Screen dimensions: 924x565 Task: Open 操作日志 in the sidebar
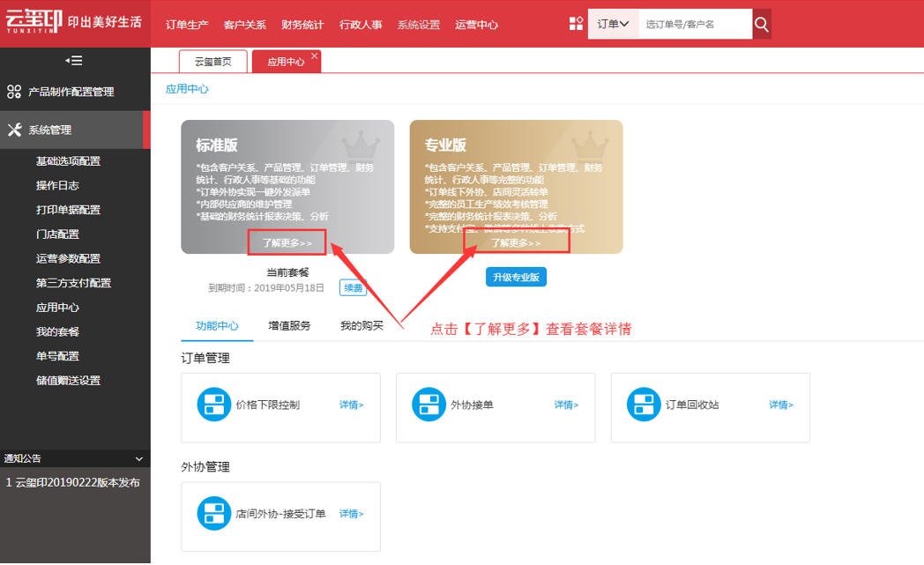coord(57,186)
